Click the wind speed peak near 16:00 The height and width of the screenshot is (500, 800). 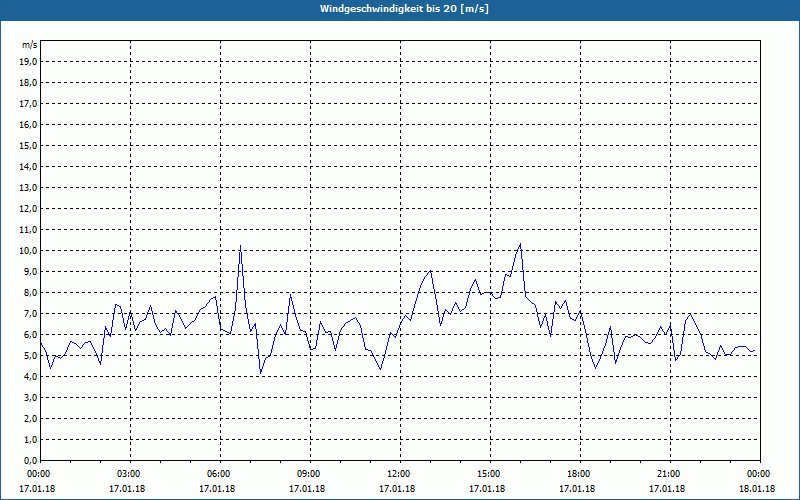coord(520,244)
